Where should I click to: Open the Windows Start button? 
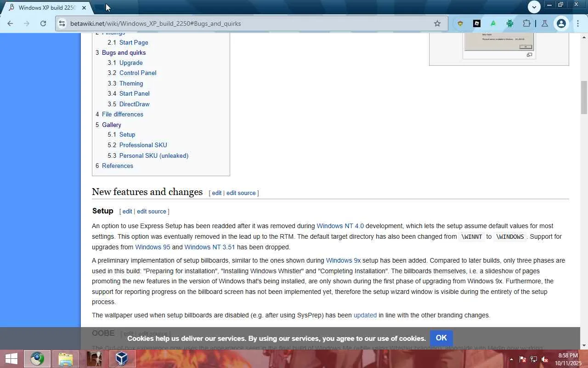[x=11, y=359]
